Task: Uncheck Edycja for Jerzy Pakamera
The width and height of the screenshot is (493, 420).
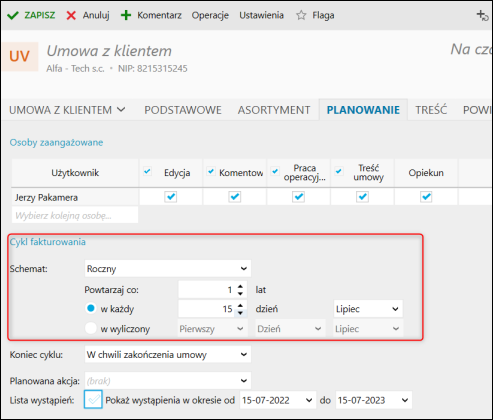Action: 170,197
